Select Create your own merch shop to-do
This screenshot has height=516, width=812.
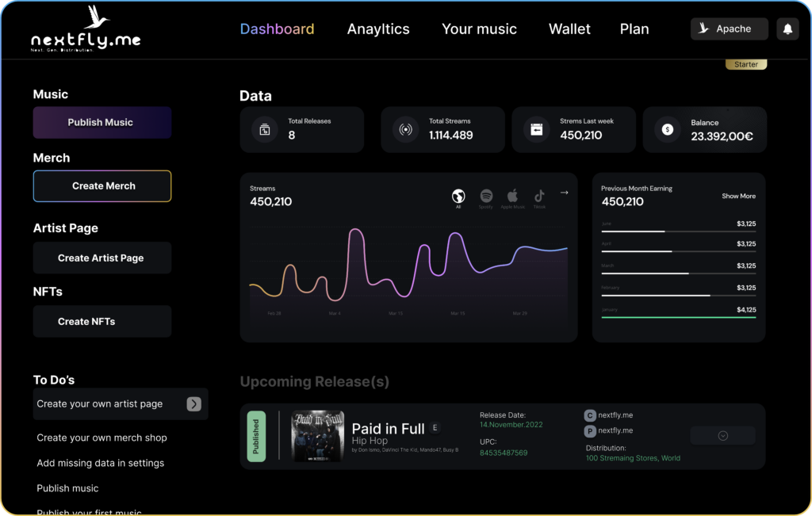point(101,438)
